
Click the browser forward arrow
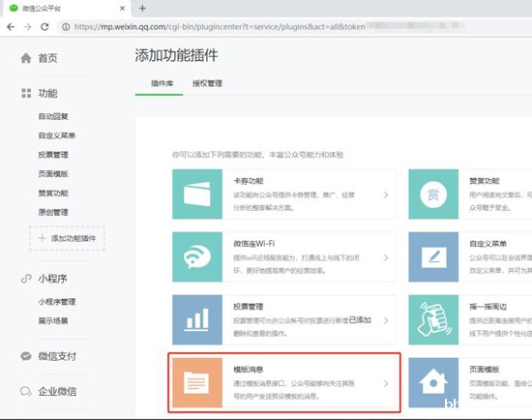(x=27, y=27)
